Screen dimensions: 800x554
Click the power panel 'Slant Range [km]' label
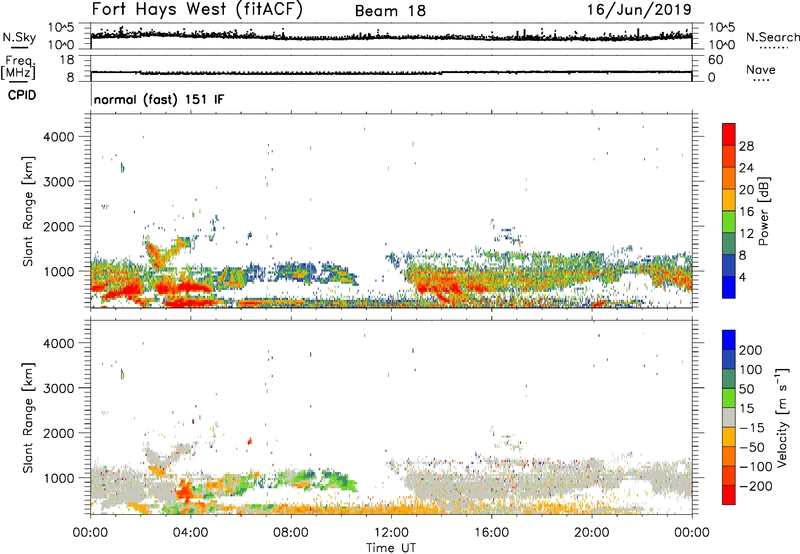28,211
